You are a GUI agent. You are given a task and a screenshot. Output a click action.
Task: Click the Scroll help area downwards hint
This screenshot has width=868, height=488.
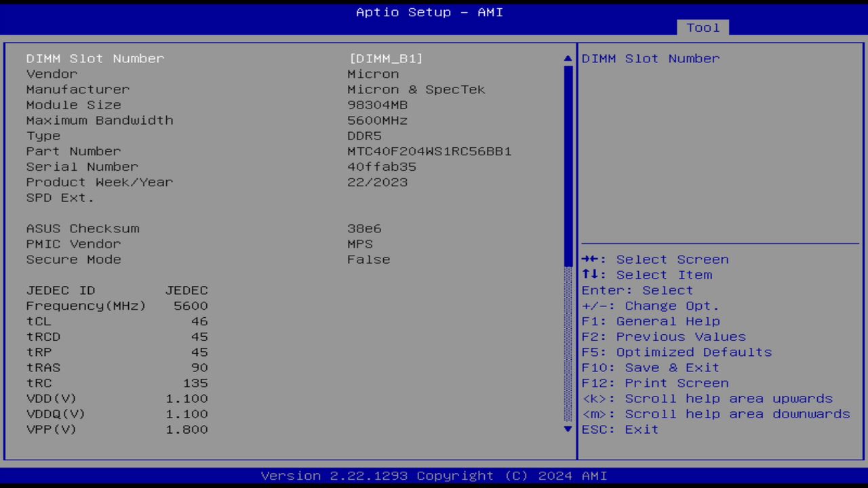pos(716,414)
